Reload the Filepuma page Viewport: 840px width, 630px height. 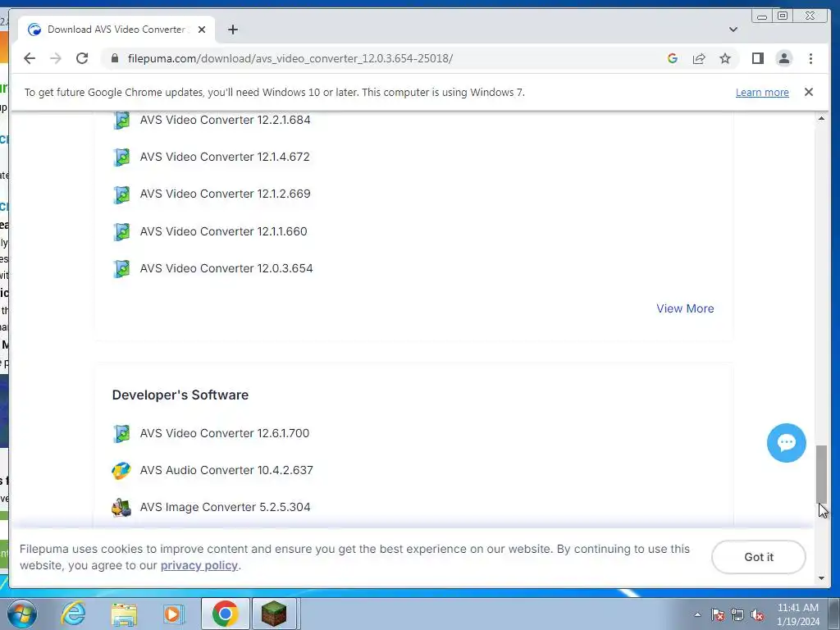coord(82,58)
